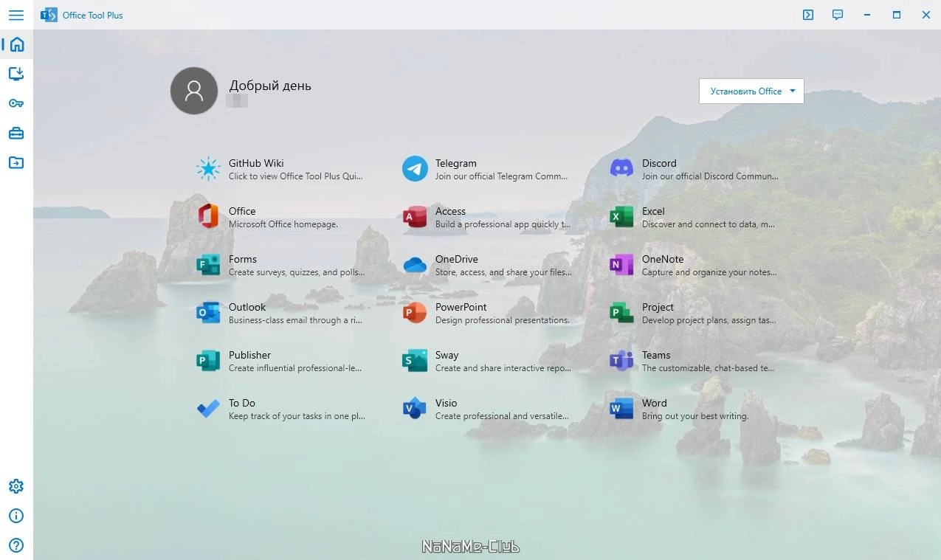Click the OneNote app icon
Screen dimensions: 941x560
pos(621,265)
